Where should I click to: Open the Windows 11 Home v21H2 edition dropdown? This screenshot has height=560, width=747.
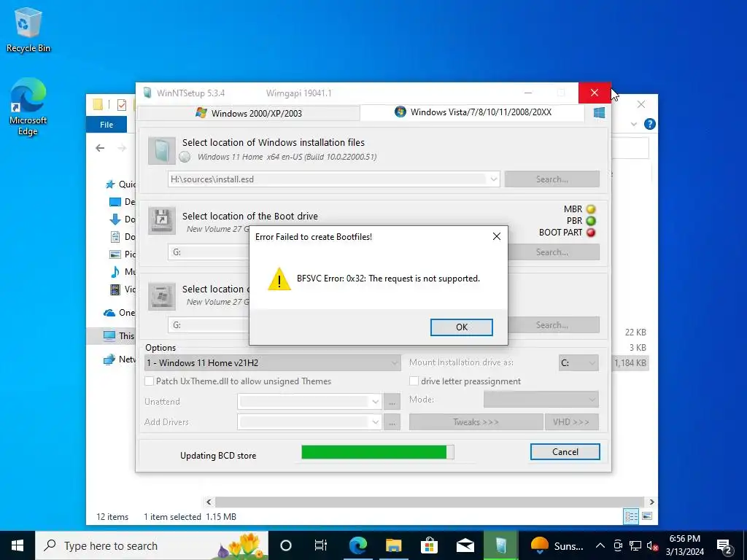pyautogui.click(x=272, y=363)
